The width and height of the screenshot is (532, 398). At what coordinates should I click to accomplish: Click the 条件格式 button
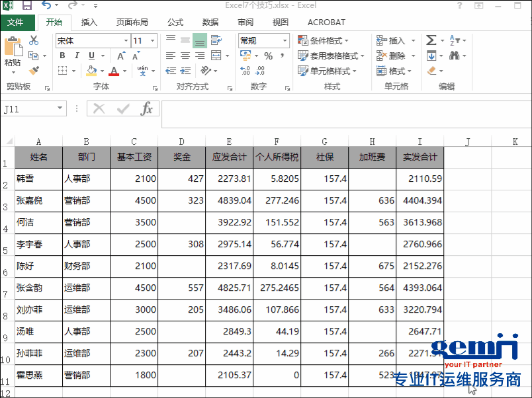[329, 41]
